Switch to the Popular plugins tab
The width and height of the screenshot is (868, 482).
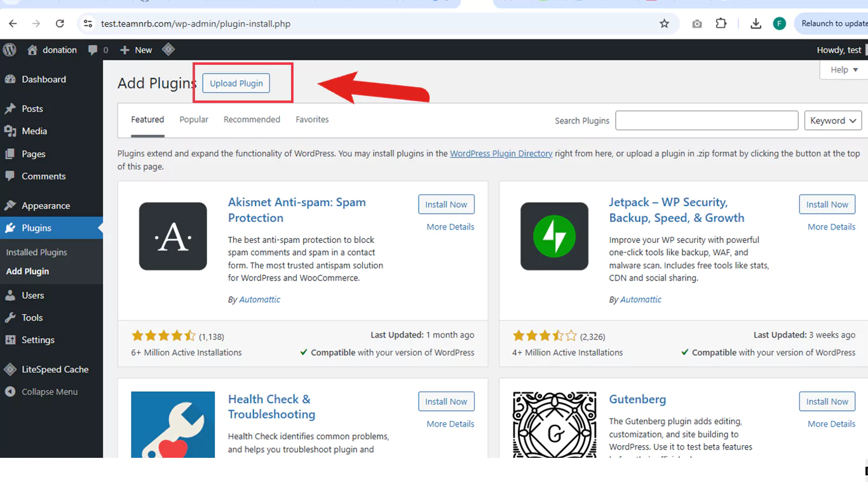194,120
